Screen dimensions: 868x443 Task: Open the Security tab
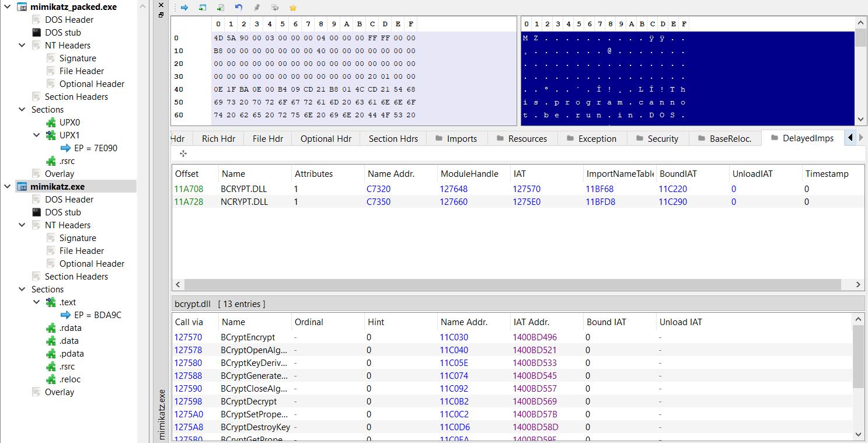point(657,138)
